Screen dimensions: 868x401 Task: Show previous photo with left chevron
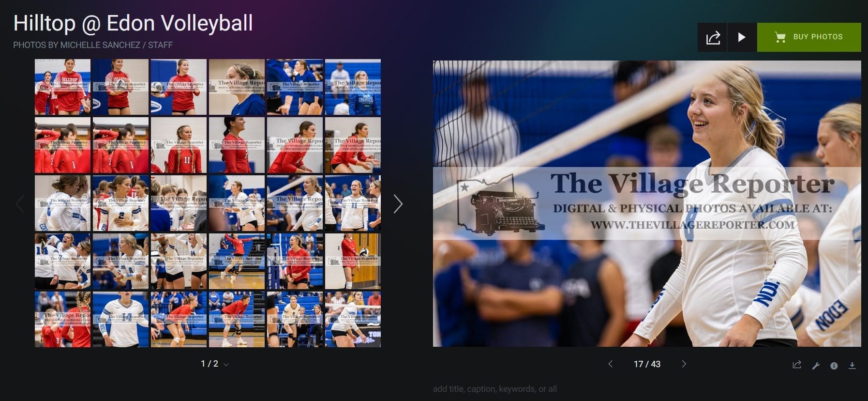(x=610, y=364)
